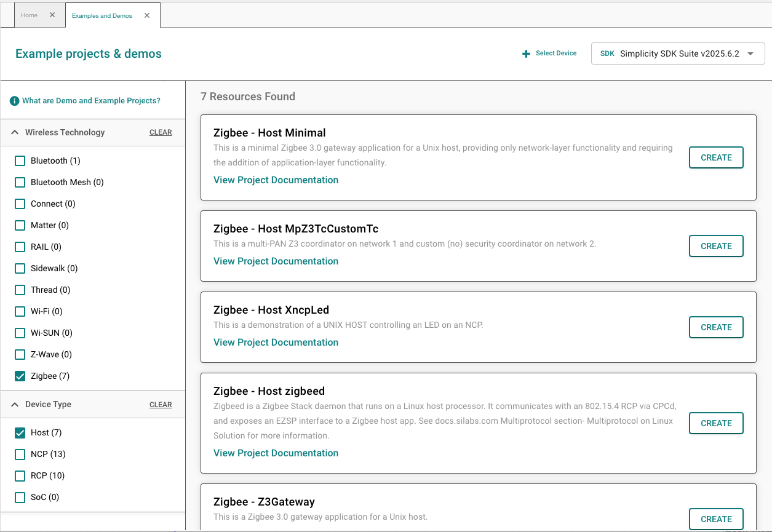Select the Examples and Demos tab
Image resolution: width=772 pixels, height=532 pixels.
pyautogui.click(x=101, y=16)
